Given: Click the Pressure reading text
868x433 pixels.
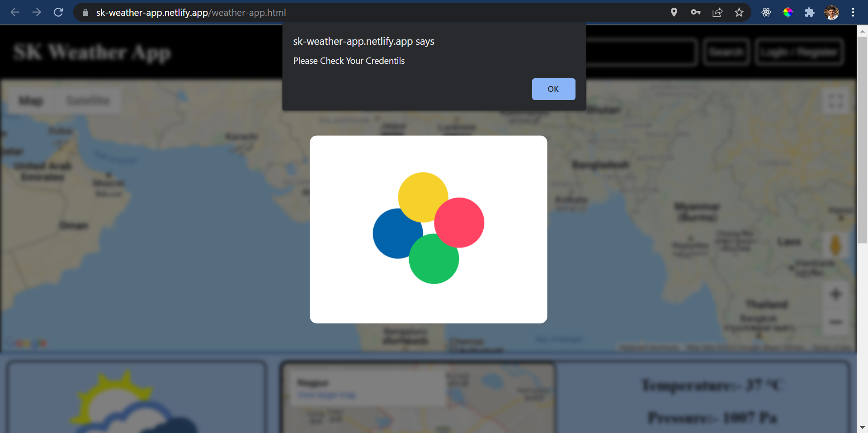Looking at the screenshot, I should tap(712, 417).
